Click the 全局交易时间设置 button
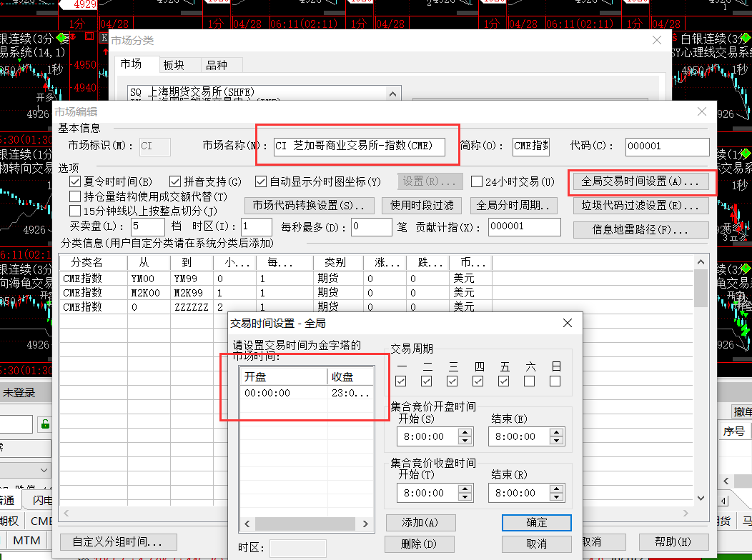The height and width of the screenshot is (560, 752). [640, 182]
